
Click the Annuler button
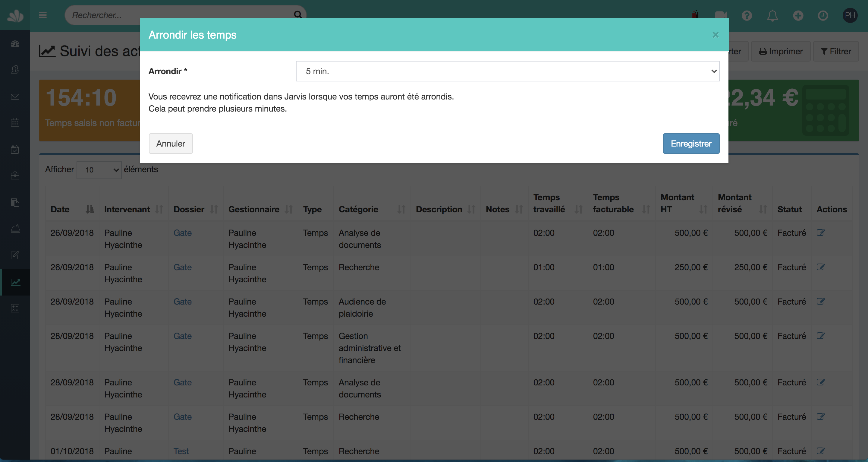click(x=171, y=144)
